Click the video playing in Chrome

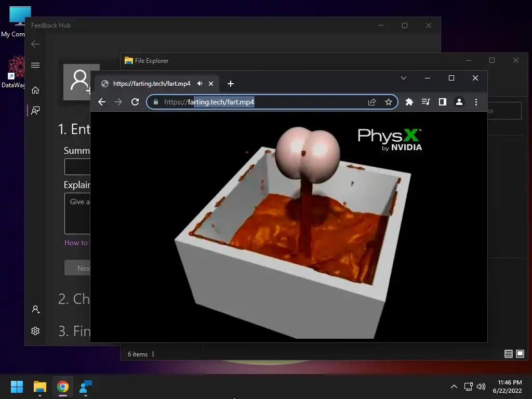[289, 227]
